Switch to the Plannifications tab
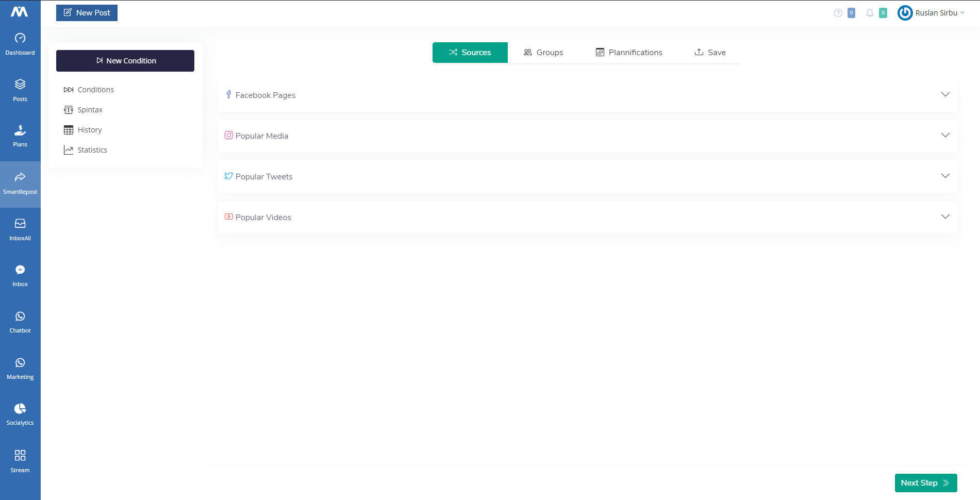Viewport: 980px width, 500px height. [629, 53]
